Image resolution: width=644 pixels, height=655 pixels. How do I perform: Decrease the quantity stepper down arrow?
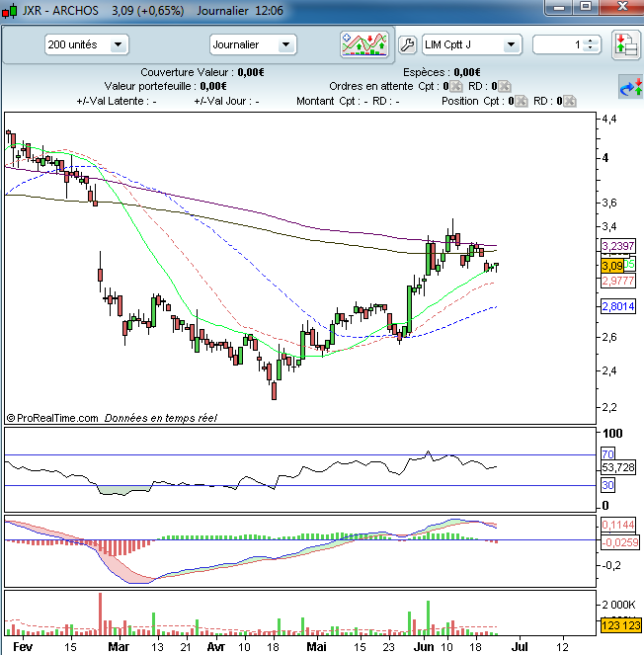tap(590, 48)
